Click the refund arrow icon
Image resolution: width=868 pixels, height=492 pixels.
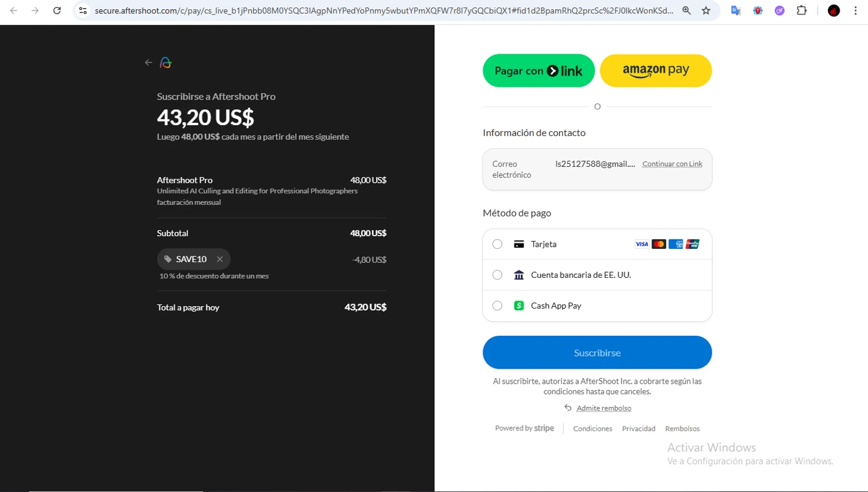tap(568, 407)
